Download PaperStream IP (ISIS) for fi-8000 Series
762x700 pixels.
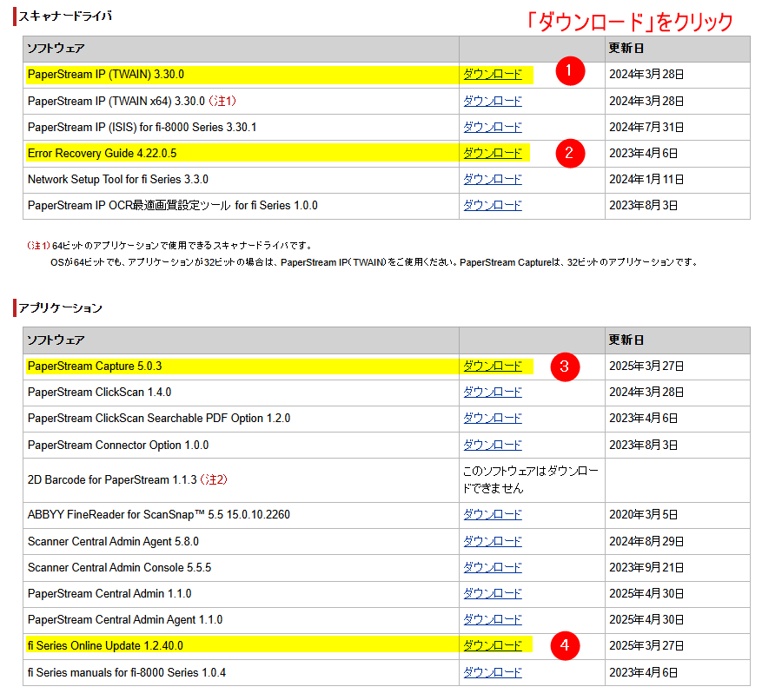493,128
